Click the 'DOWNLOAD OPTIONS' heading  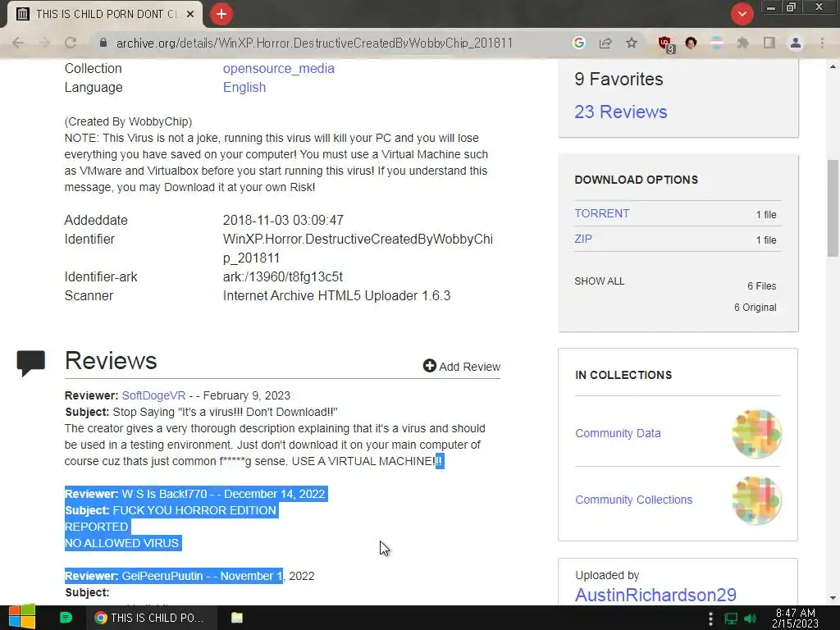pyautogui.click(x=637, y=180)
